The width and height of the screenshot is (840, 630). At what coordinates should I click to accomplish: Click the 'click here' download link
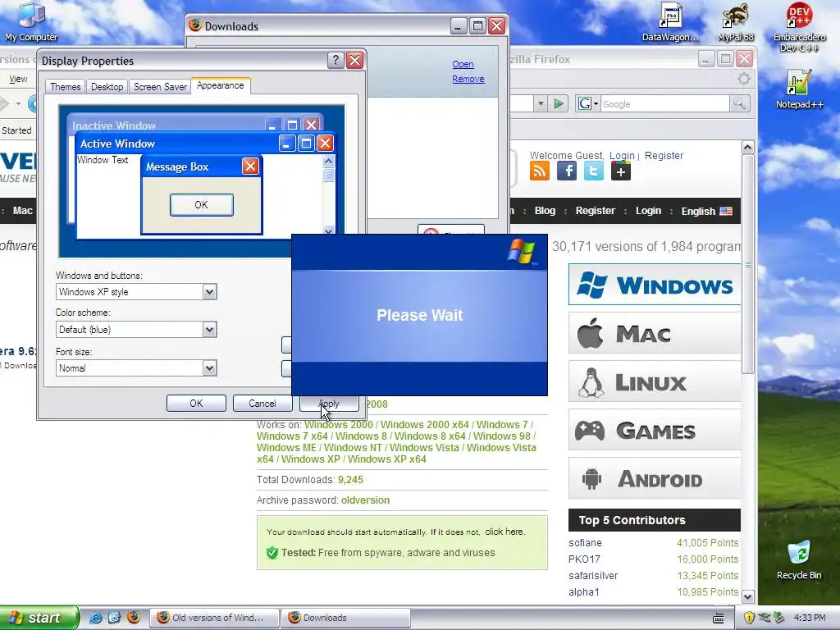[504, 532]
